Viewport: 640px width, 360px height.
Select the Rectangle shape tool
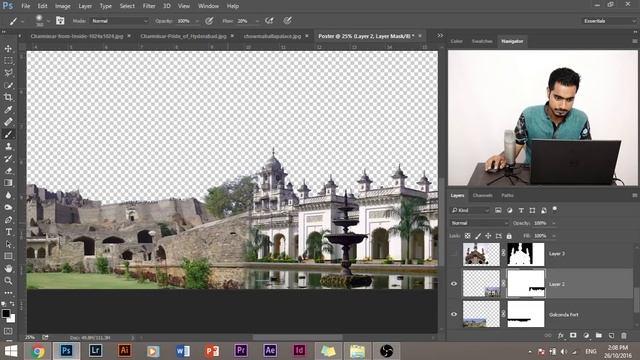coord(8,256)
